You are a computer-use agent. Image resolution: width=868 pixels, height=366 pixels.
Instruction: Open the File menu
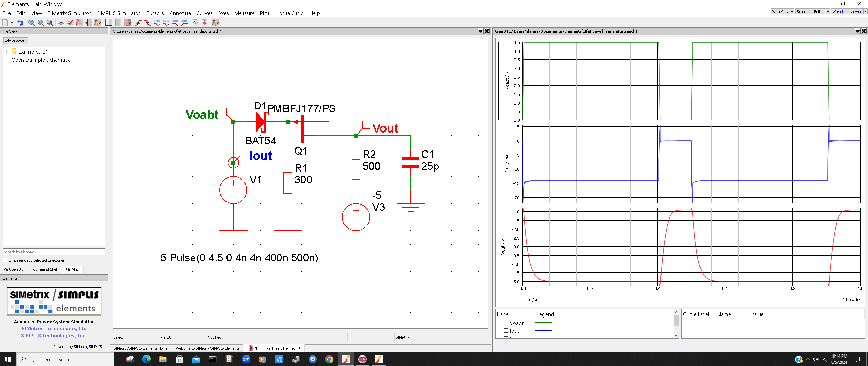click(x=7, y=13)
